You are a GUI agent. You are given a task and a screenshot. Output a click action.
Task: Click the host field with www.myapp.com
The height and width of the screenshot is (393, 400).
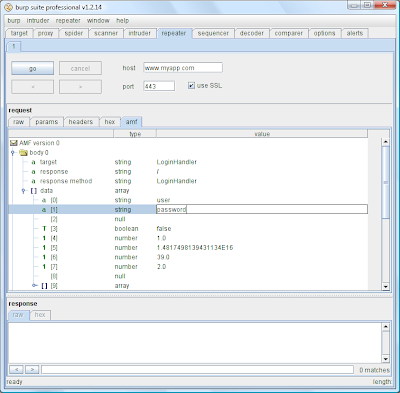tap(183, 68)
